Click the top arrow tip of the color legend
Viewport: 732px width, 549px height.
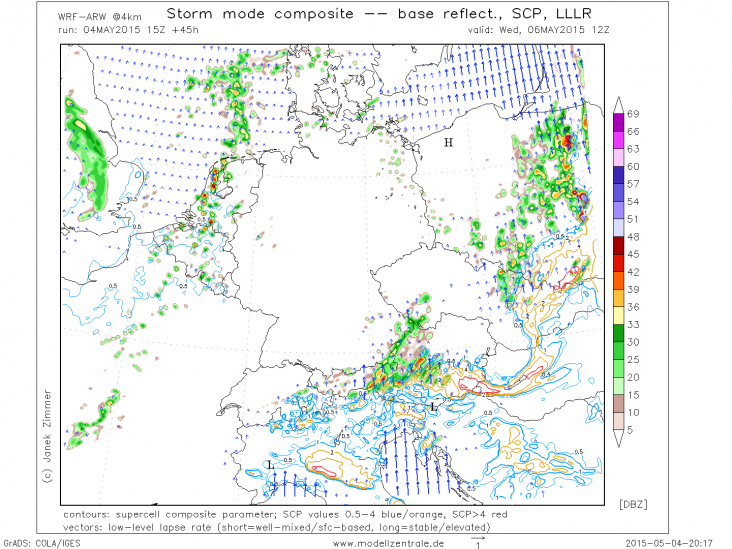point(619,103)
